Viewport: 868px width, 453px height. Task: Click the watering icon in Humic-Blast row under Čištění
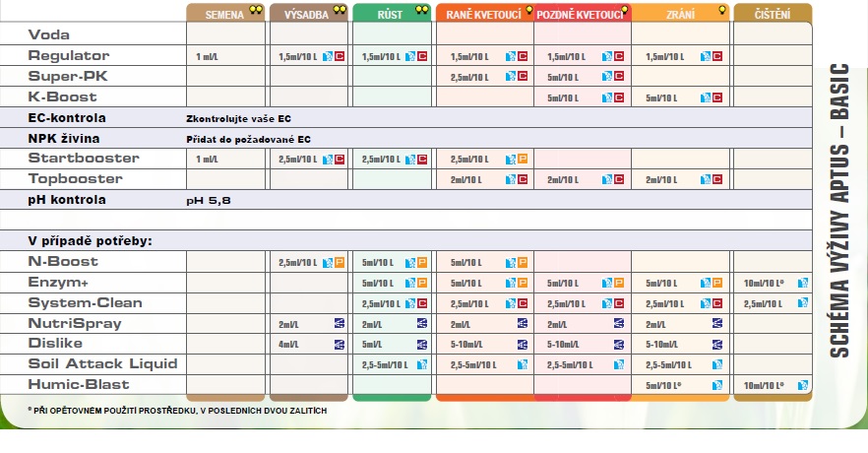coord(803,385)
